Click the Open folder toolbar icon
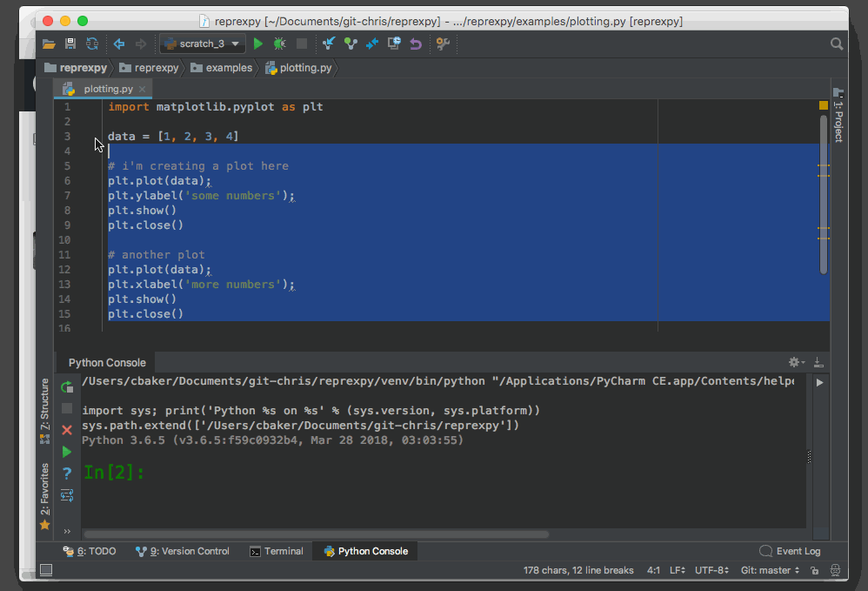This screenshot has height=591, width=868. [49, 44]
